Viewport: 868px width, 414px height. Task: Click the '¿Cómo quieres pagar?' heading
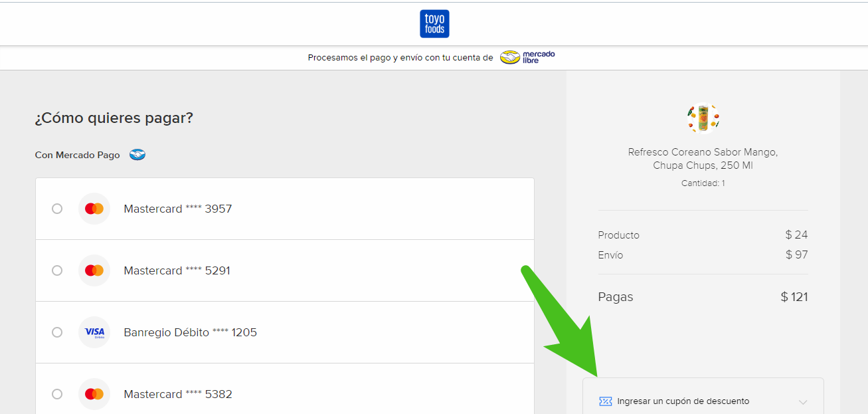(114, 118)
